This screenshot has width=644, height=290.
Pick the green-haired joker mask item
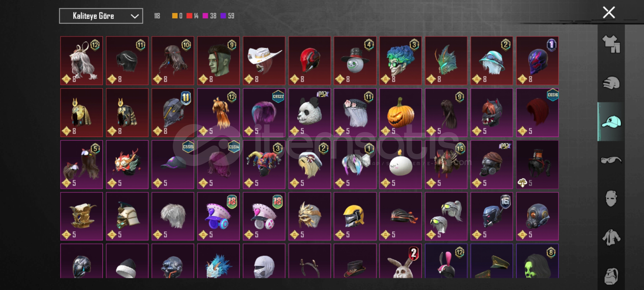coord(400,61)
